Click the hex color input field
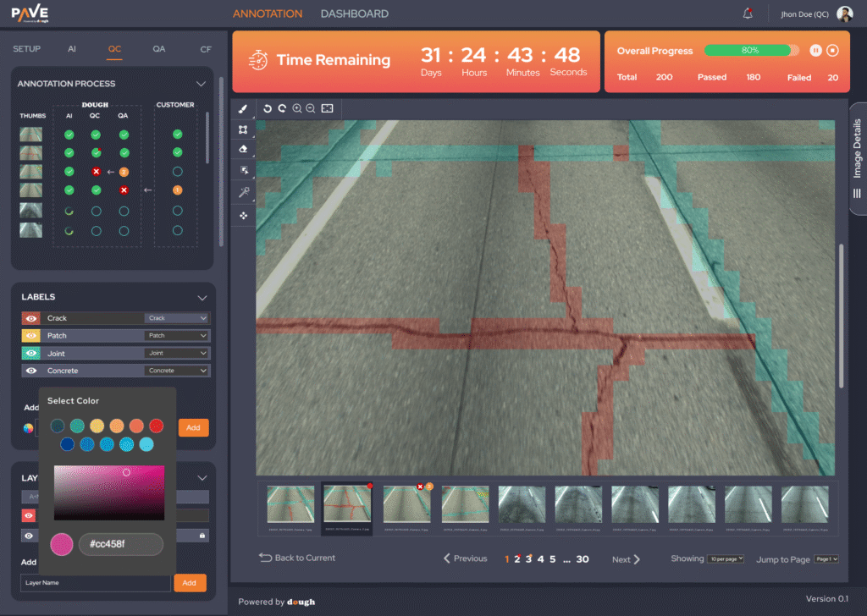The image size is (867, 616). [x=120, y=544]
